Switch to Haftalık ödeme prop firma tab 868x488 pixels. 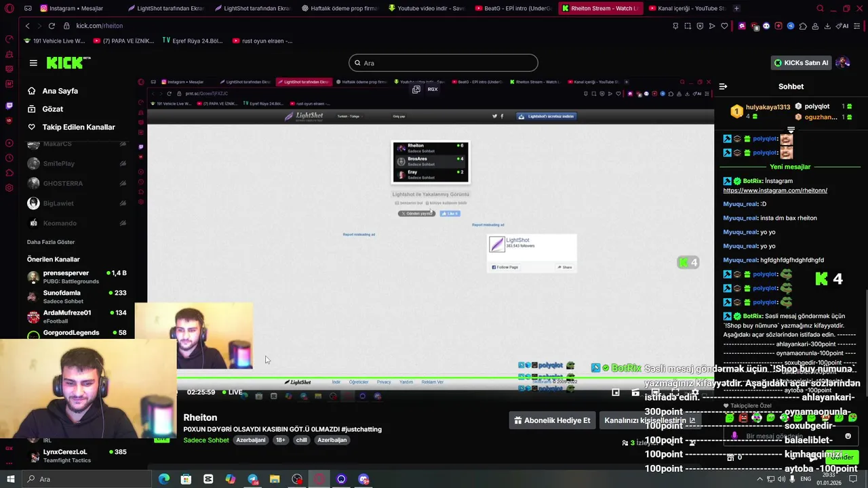tap(339, 8)
